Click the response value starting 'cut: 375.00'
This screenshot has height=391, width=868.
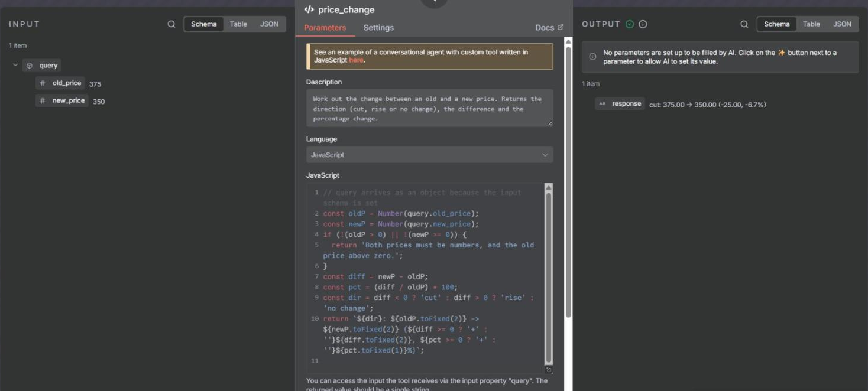(x=708, y=105)
